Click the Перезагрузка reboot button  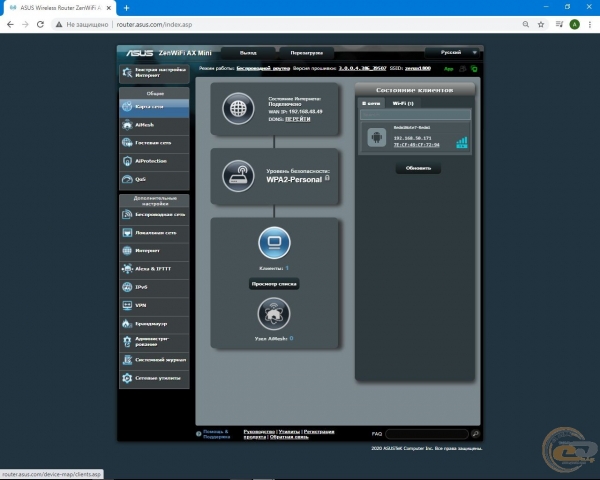307,53
